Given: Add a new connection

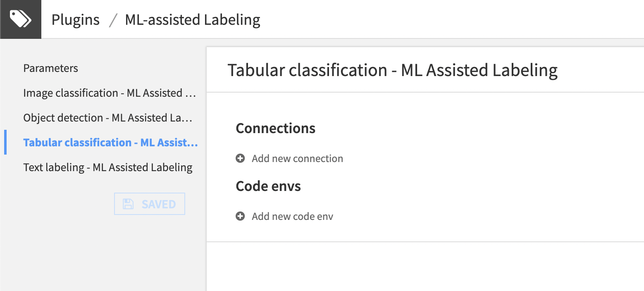Looking at the screenshot, I should click(x=297, y=158).
